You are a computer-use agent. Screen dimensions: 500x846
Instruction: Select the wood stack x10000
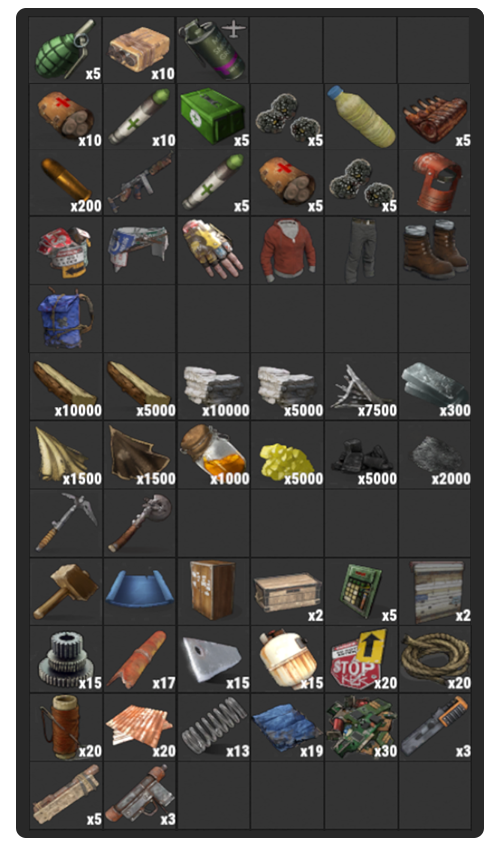pos(65,386)
